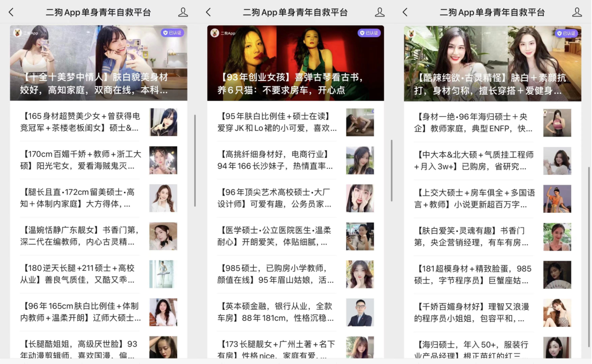The width and height of the screenshot is (592, 364).
Task: Click thumbnail beside 180逆天长腿 article
Action: tap(163, 274)
